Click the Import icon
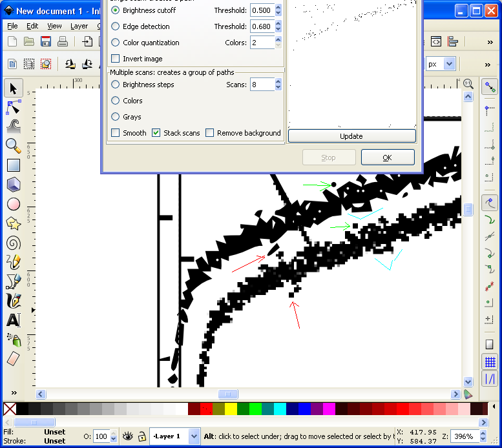The height and width of the screenshot is (448, 502). point(87,41)
